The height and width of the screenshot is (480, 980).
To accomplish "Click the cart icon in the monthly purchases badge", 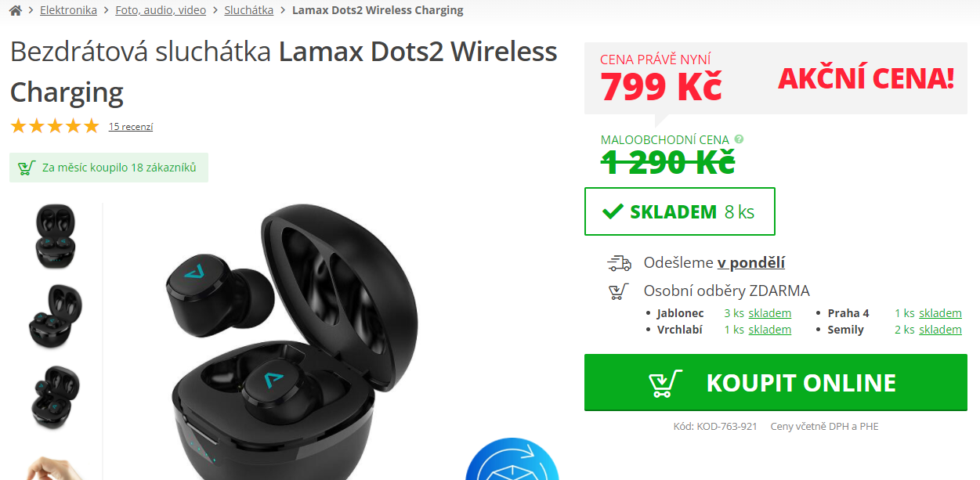I will click(27, 168).
